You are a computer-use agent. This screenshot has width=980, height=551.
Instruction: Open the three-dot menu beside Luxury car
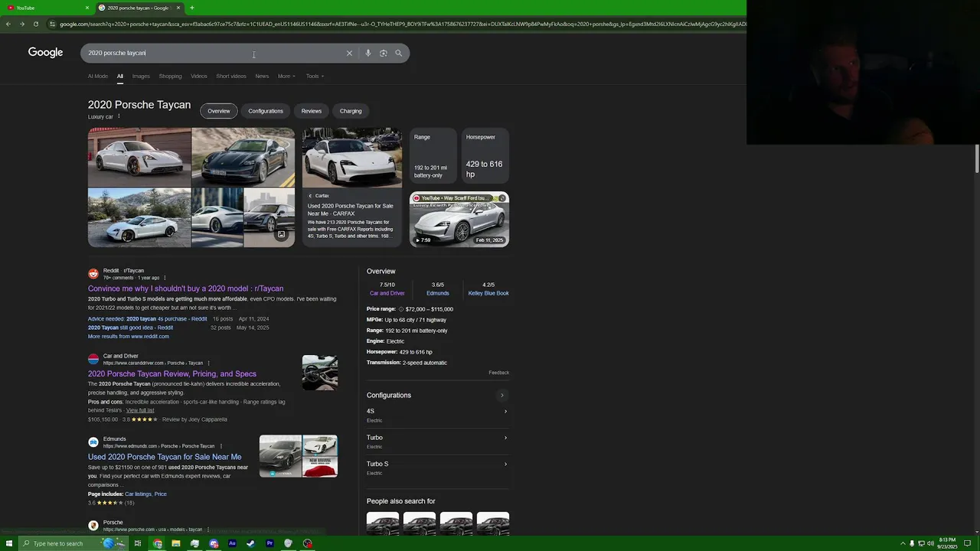(119, 116)
